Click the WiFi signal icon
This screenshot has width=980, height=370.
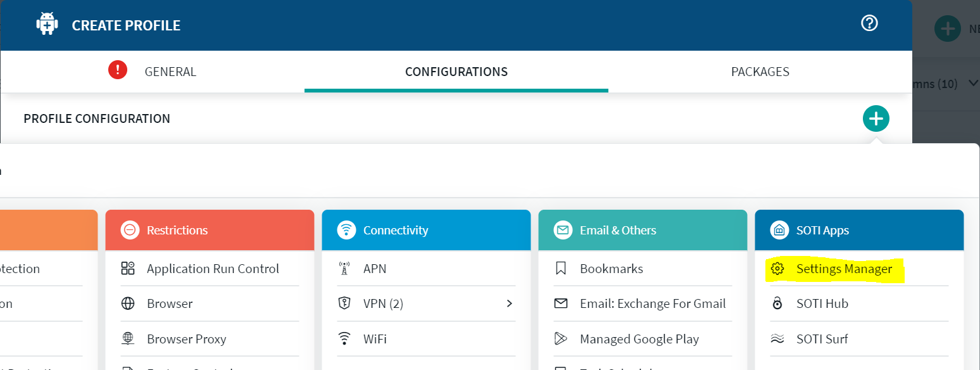[344, 339]
